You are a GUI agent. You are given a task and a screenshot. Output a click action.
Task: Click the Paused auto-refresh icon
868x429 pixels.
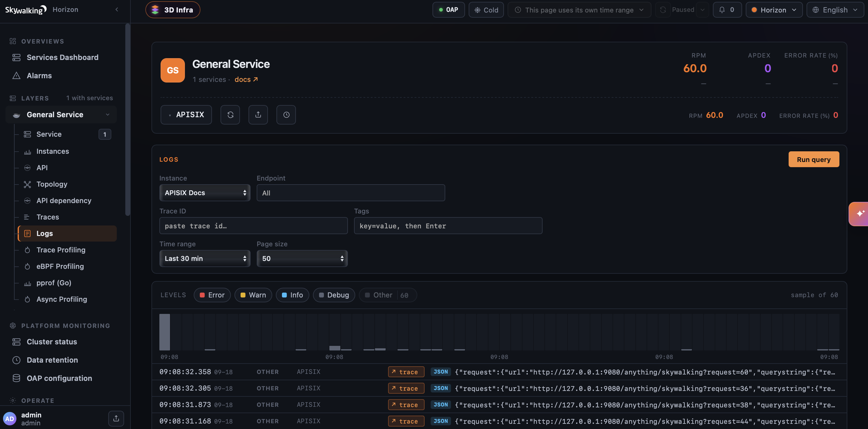click(663, 10)
